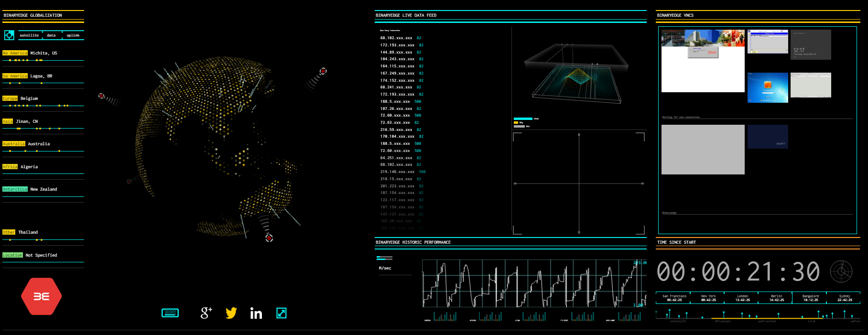
Task: Click the small level bar above M/sec
Action: click(x=384, y=258)
